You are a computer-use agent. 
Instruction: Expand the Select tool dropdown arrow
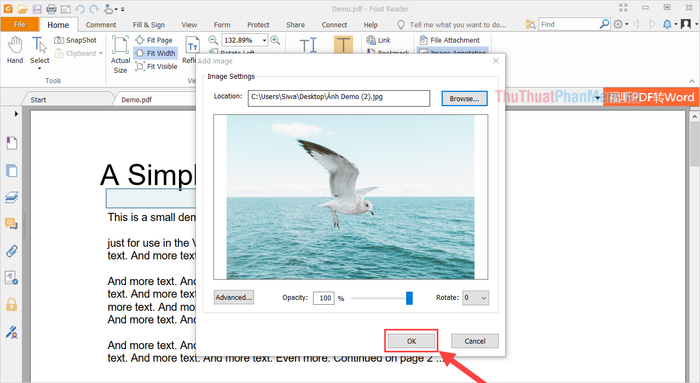[39, 68]
